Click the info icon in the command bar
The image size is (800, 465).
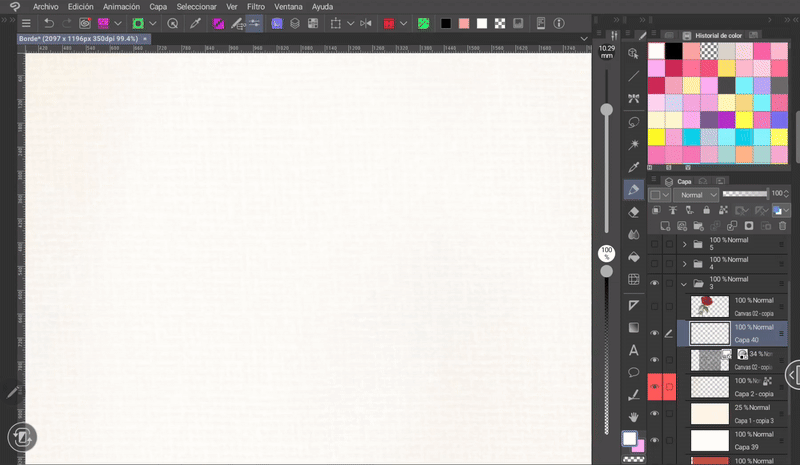(x=559, y=23)
